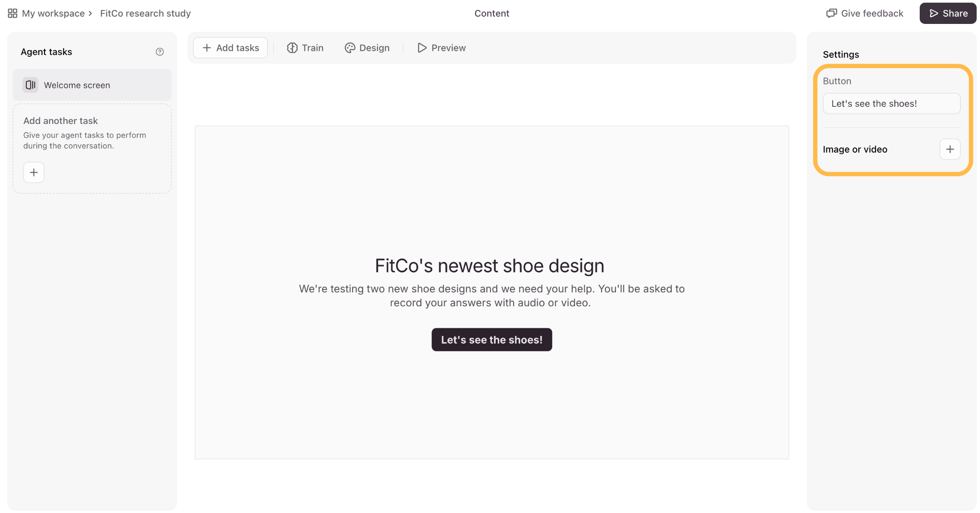Click the Let's see the shoes! canvas button
Image resolution: width=980 pixels, height=513 pixels.
[x=491, y=340]
